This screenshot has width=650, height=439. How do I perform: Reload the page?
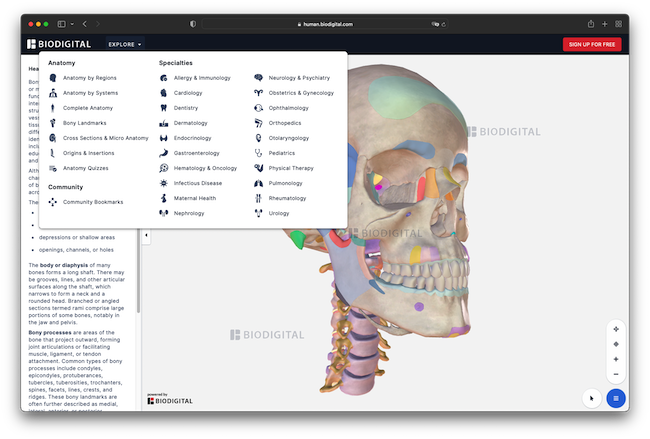pos(444,24)
